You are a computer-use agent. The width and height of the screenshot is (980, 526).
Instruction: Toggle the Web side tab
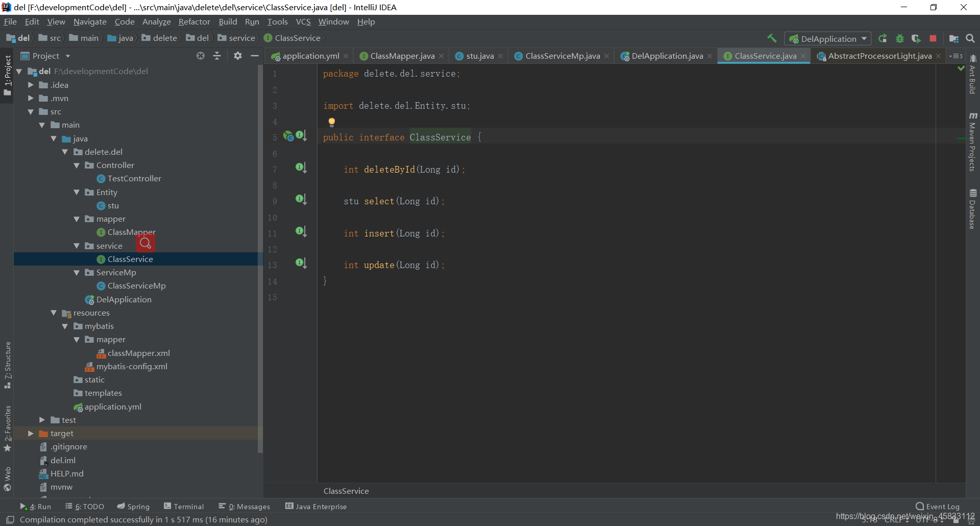8,479
